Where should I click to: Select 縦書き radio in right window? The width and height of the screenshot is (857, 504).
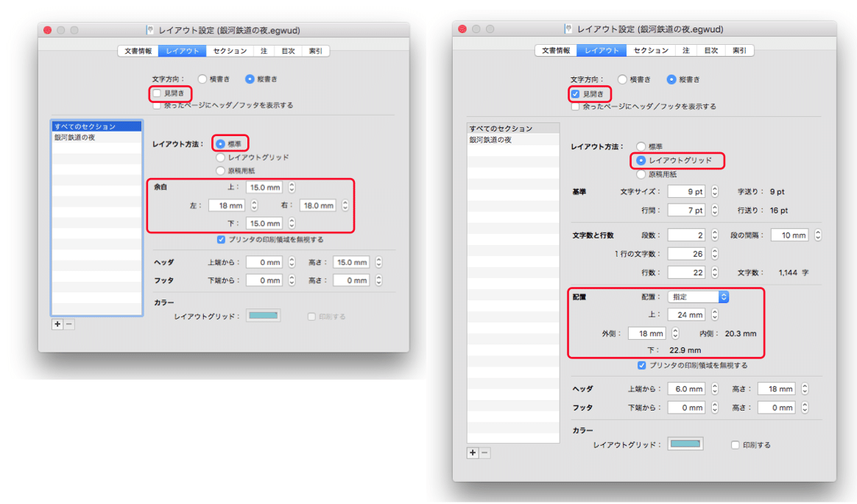pos(671,79)
